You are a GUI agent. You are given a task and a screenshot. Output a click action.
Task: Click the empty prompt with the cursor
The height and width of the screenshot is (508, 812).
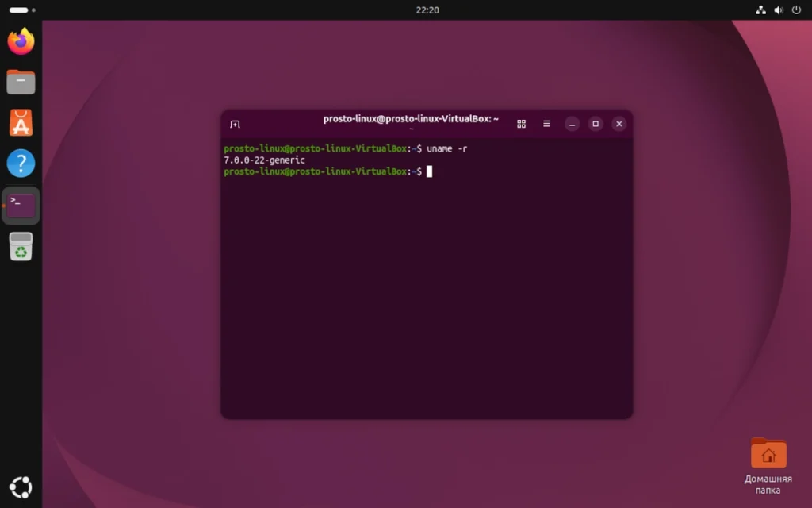tap(327, 171)
